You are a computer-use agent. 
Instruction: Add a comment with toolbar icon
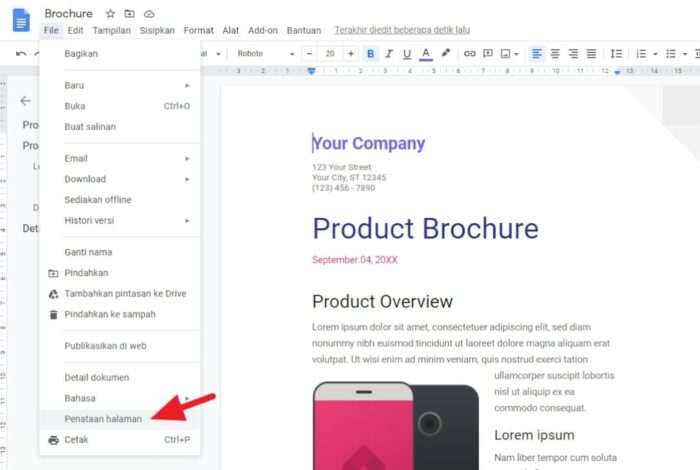[x=488, y=54]
